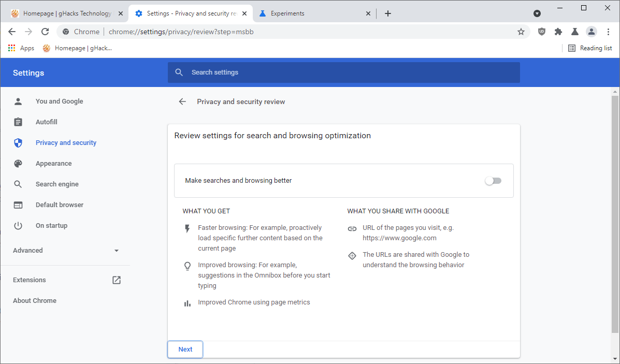
Task: Click the WHAT YOU GET heading
Action: tap(206, 211)
